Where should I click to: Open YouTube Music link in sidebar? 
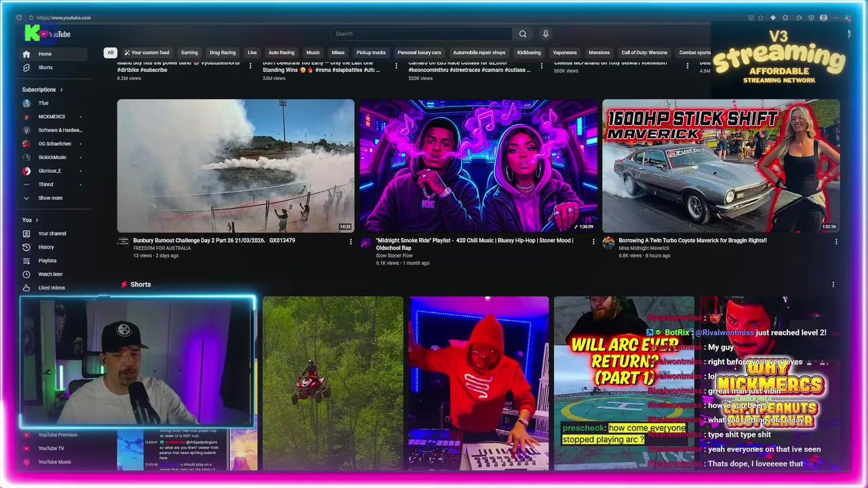tap(54, 462)
